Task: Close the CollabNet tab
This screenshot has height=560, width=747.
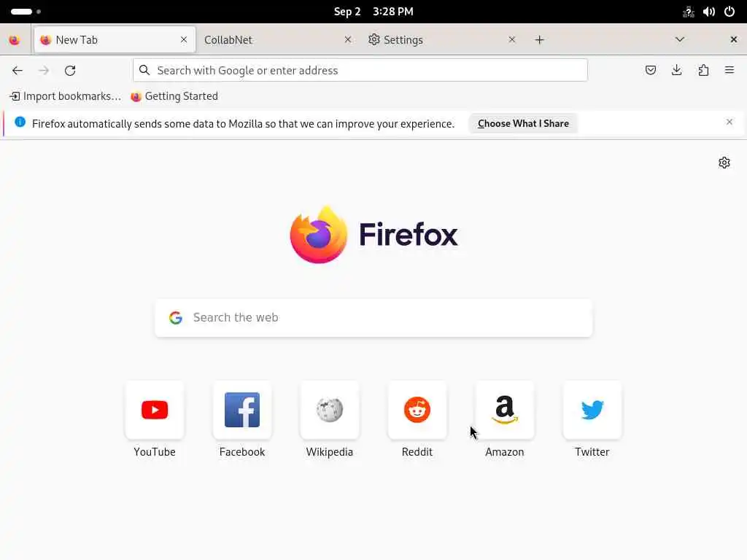Action: coord(348,39)
